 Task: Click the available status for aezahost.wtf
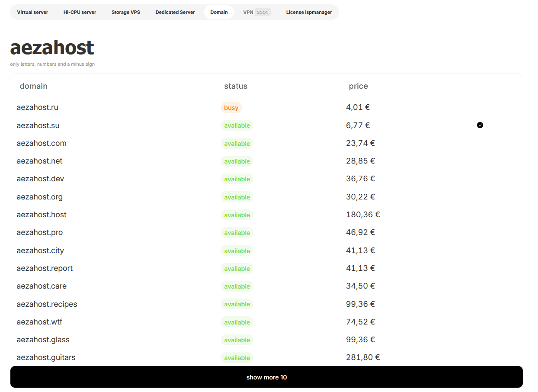pos(237,322)
